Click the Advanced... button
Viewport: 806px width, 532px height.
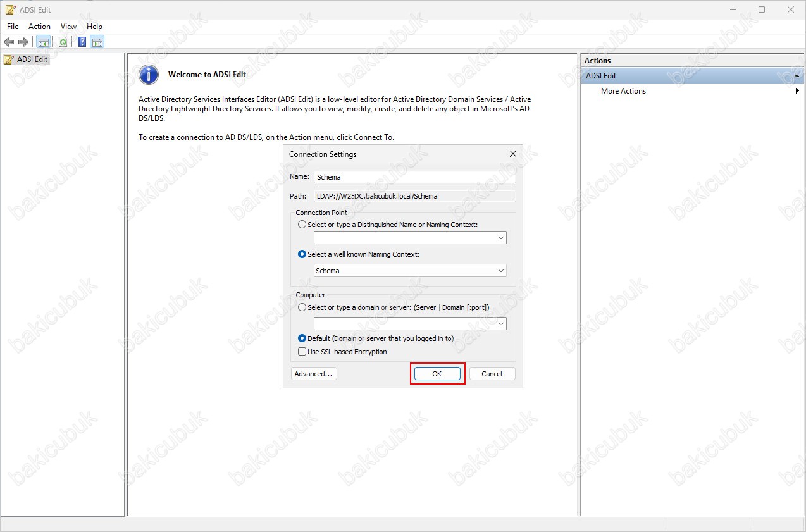[x=313, y=374]
